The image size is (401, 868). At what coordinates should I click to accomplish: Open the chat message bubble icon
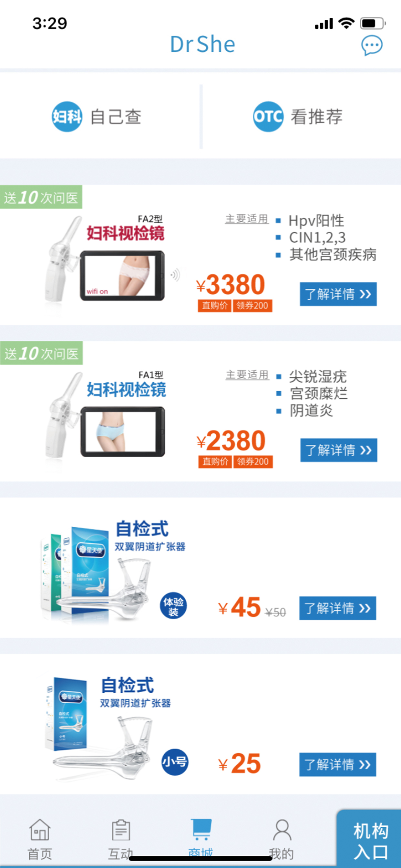(372, 45)
